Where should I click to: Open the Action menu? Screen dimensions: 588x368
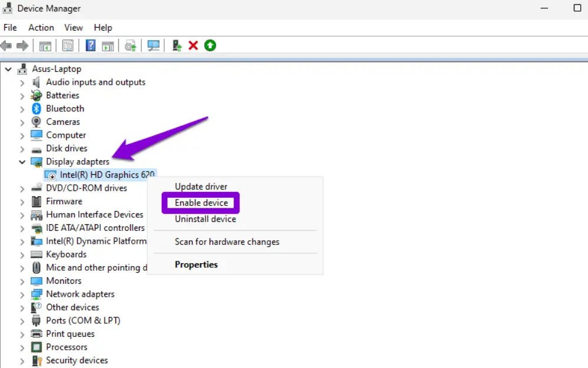pyautogui.click(x=41, y=27)
